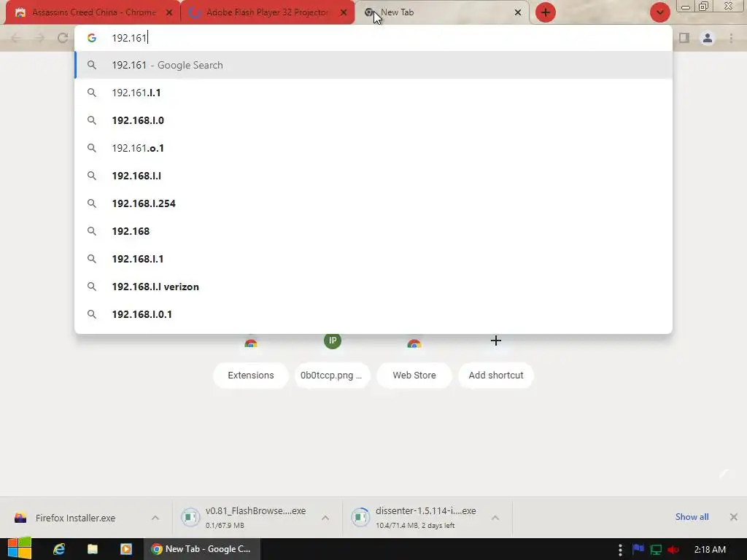Open a new tab with red plus button
Image resolution: width=747 pixels, height=560 pixels.
tap(546, 12)
